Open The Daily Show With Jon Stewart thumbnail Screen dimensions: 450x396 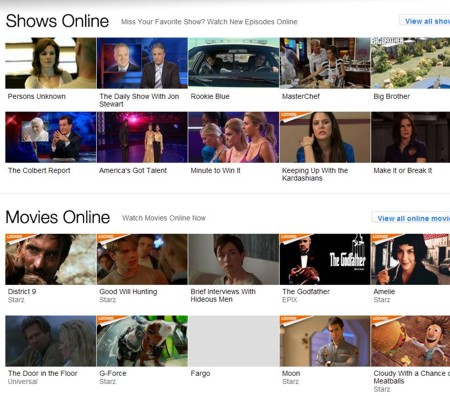142,63
